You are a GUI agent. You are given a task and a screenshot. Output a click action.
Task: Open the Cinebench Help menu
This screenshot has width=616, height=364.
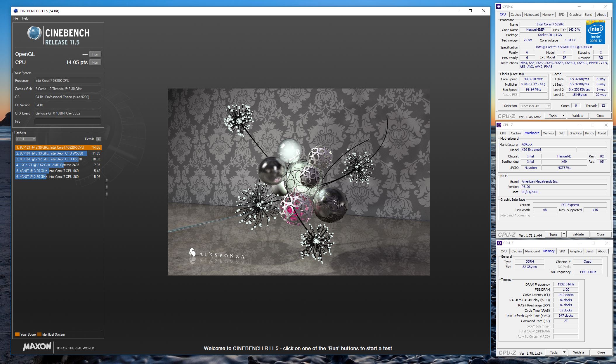pyautogui.click(x=25, y=18)
